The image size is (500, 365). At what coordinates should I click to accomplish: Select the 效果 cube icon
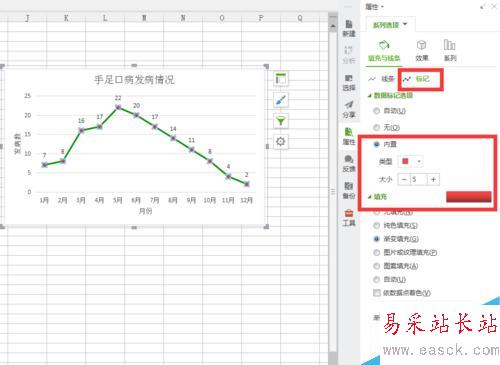pyautogui.click(x=422, y=51)
